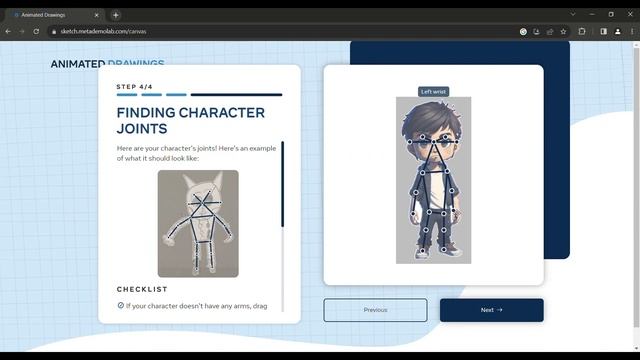Click the joint on the viewer's-right eye
Screen dimensions: 640x360
445,137
